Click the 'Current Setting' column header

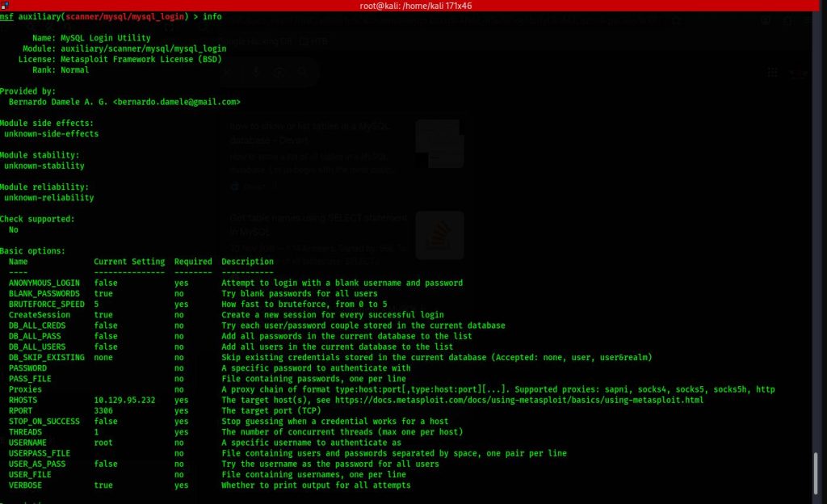tap(129, 262)
